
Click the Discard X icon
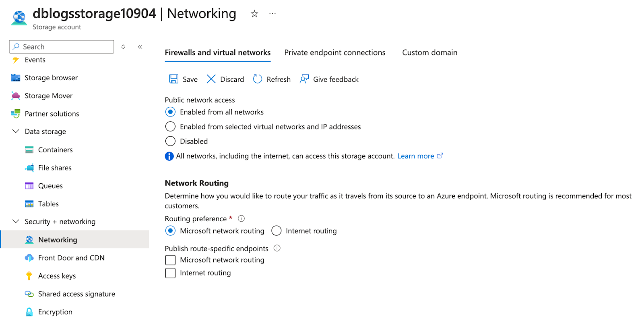(211, 79)
